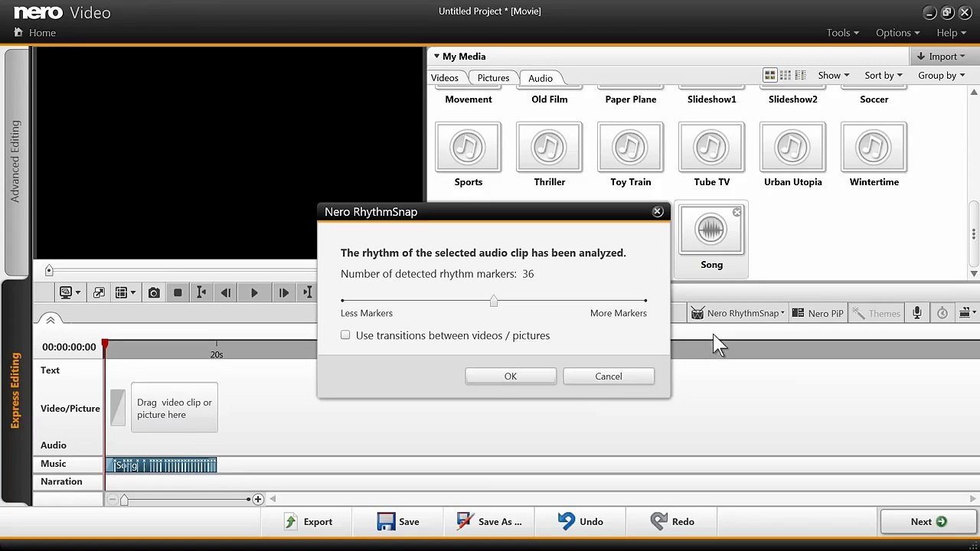Open the Help menu

tap(951, 33)
